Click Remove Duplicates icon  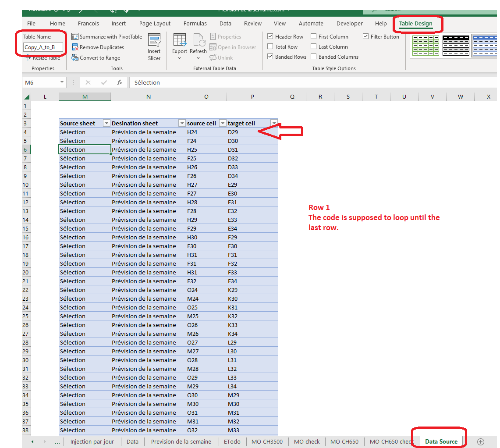coord(75,47)
